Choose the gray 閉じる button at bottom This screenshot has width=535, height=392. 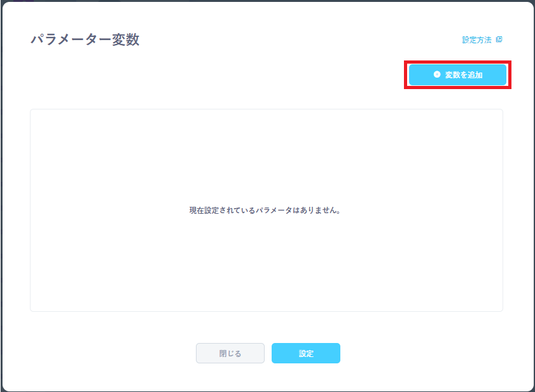[x=230, y=353]
